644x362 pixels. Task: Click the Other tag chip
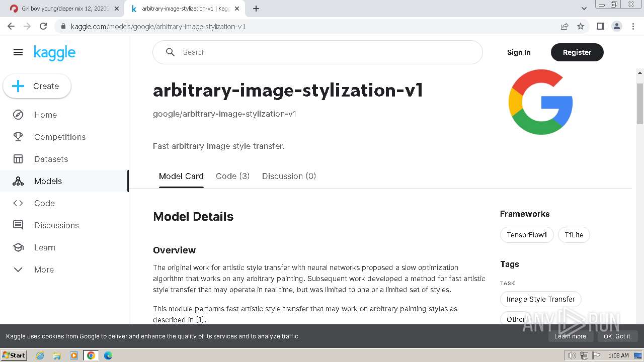(x=516, y=319)
